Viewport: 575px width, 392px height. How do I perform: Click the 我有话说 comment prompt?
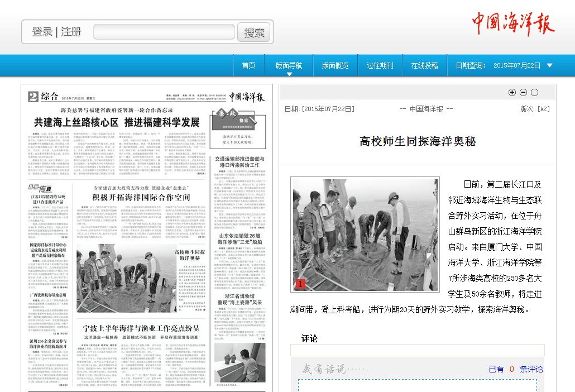(x=335, y=369)
